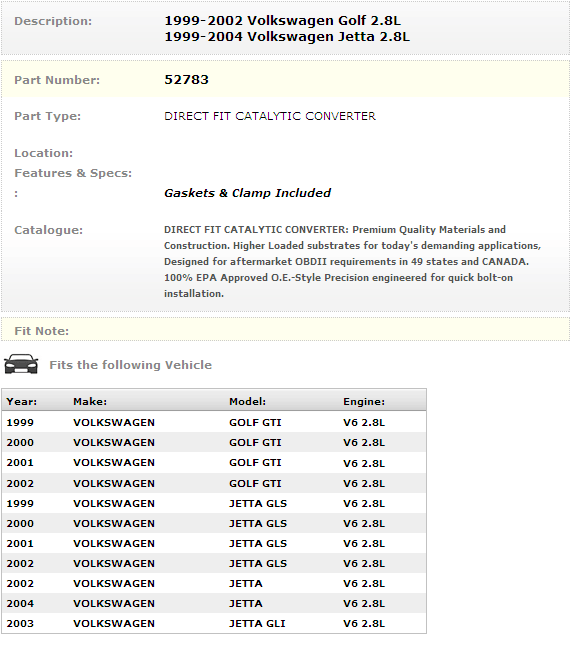Select the 1999 GOLF GTI row's year
The height and width of the screenshot is (662, 570).
[x=20, y=423]
